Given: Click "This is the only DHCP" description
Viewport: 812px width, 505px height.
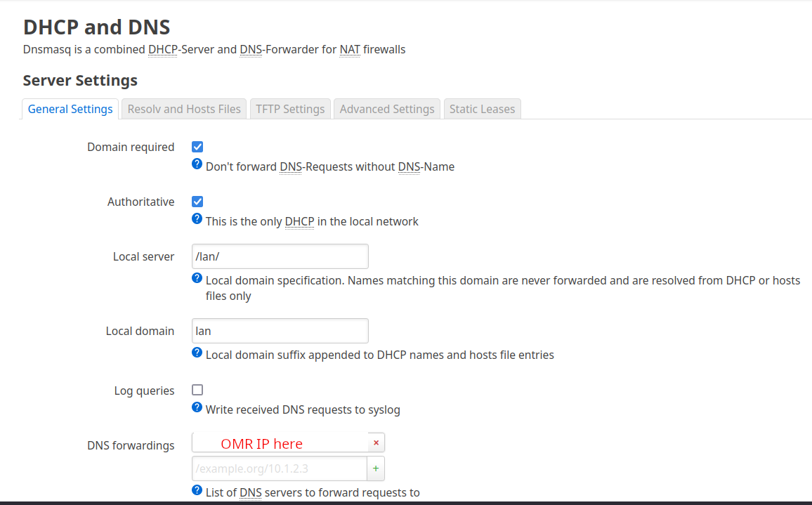Looking at the screenshot, I should coord(312,222).
